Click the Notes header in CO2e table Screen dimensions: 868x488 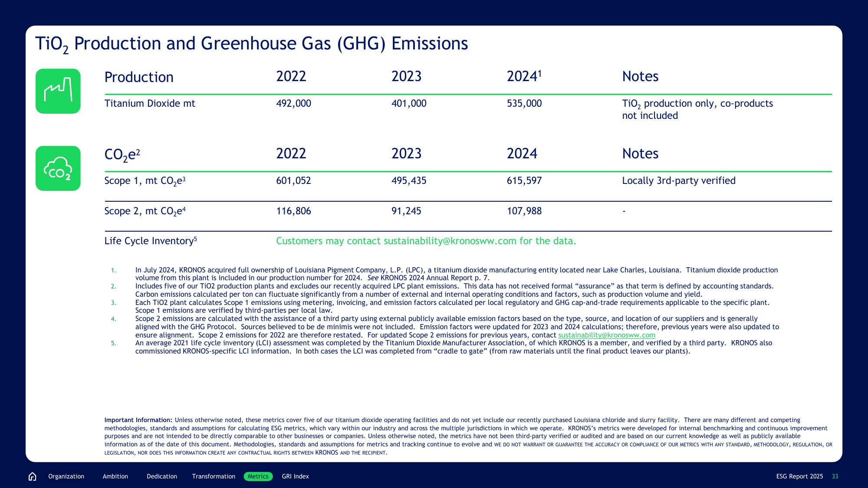pos(640,154)
